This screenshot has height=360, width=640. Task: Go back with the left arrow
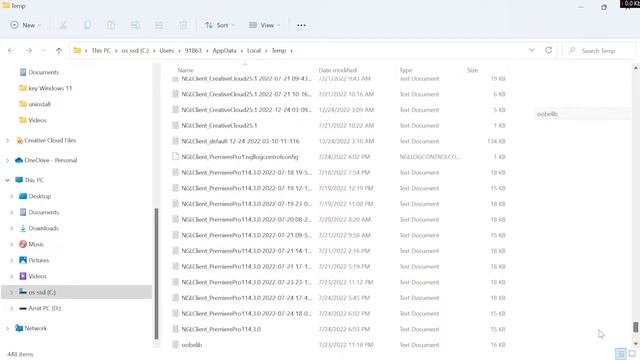[x=11, y=51]
